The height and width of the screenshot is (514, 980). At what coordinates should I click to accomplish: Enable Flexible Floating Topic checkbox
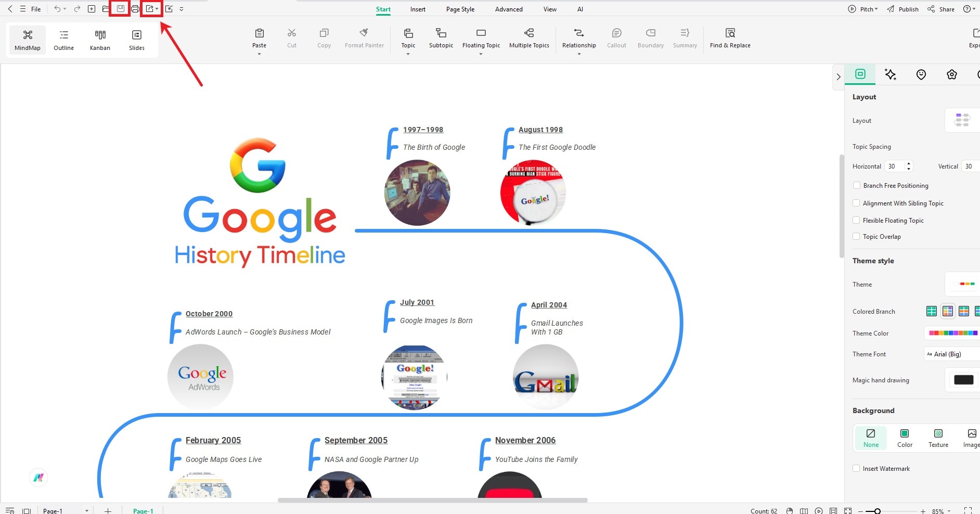[856, 220]
